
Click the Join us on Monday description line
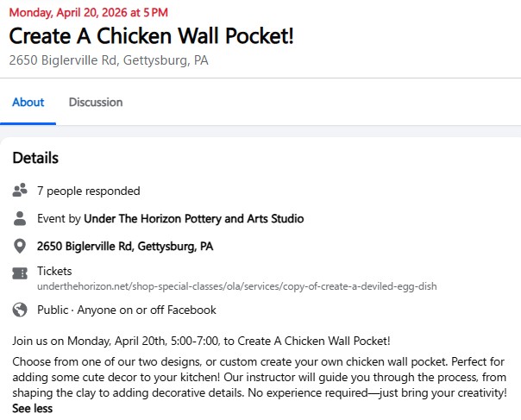click(x=201, y=341)
